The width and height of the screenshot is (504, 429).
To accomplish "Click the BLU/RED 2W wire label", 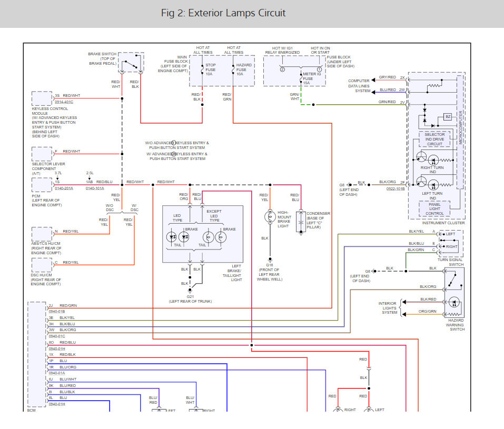I will 392,90.
